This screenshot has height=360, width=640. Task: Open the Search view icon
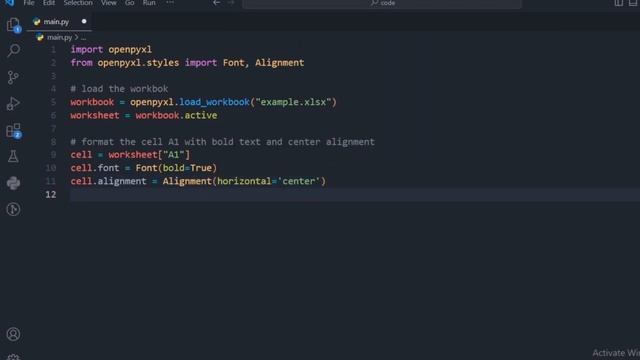(13, 51)
